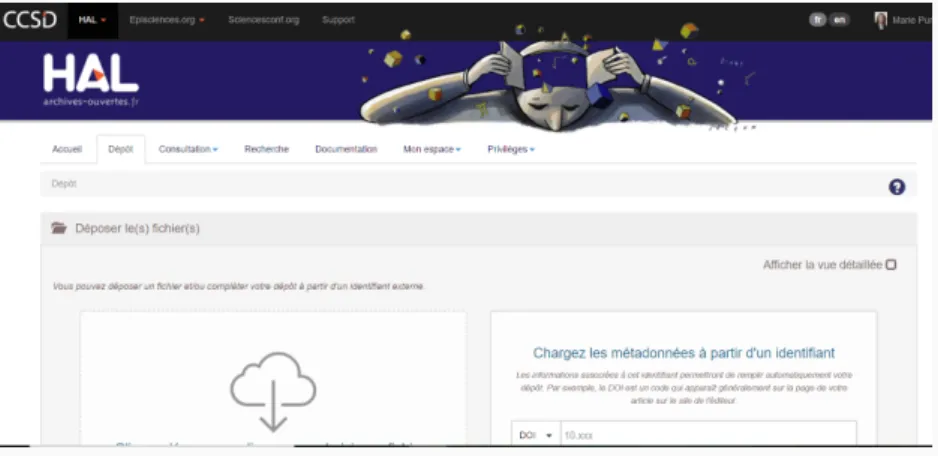Screen dimensions: 938x456
Task: Click the 10.xxx identifier input field
Action: pyautogui.click(x=708, y=435)
